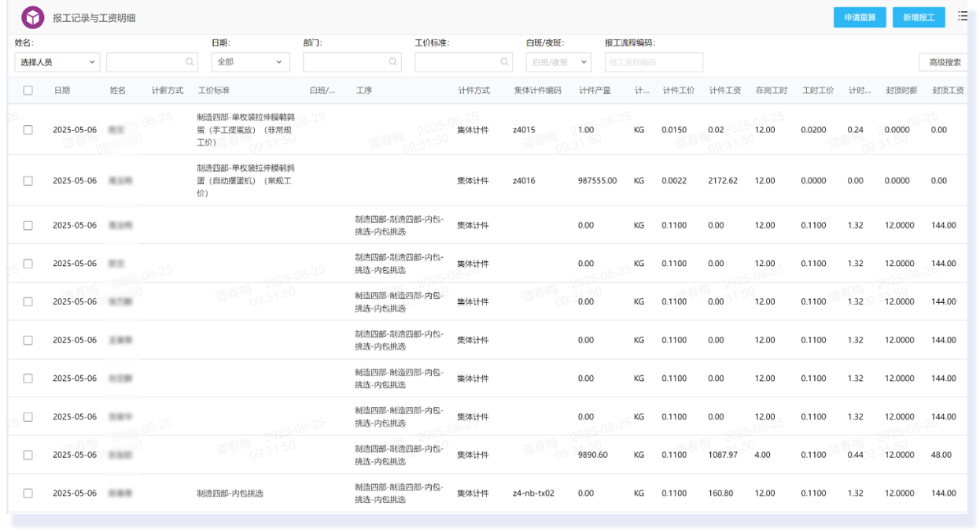Click the 9890.60 output value
980x529 pixels.
point(592,455)
